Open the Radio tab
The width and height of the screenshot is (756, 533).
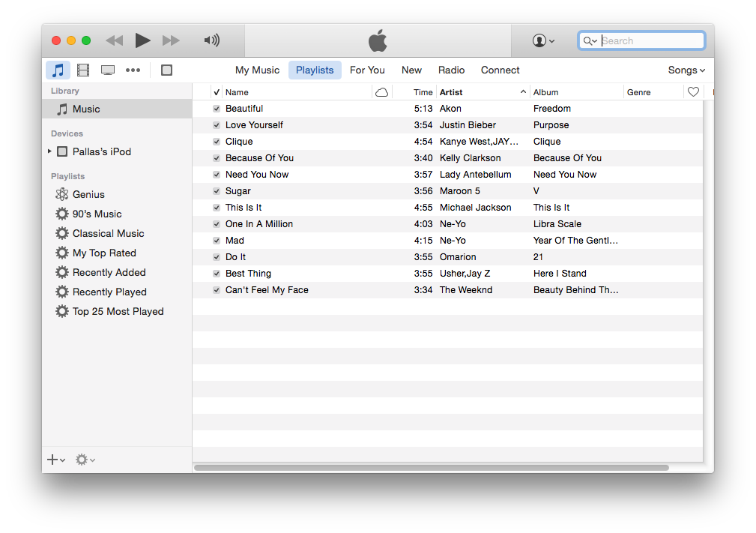(451, 70)
